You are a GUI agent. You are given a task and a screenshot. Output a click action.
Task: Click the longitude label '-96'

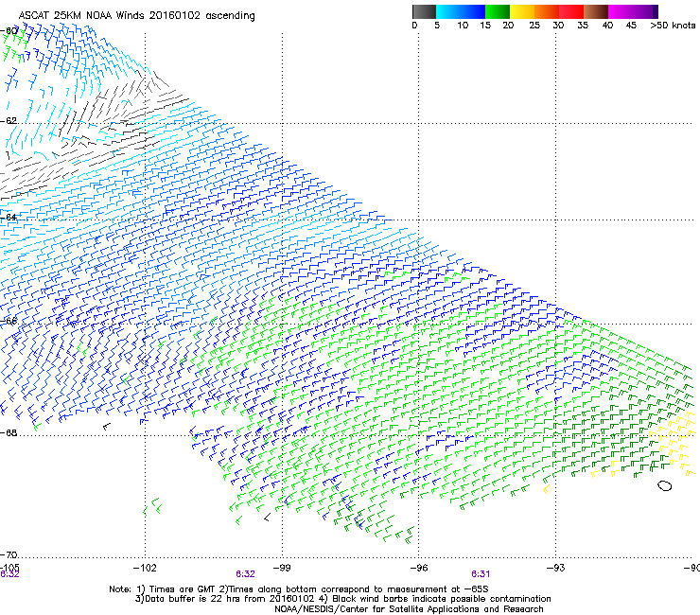[x=419, y=568]
